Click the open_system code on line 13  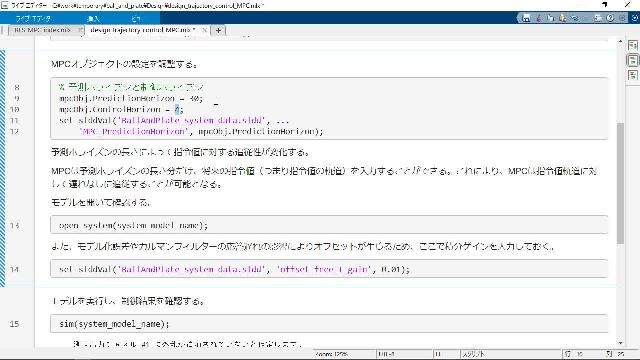coord(133,225)
